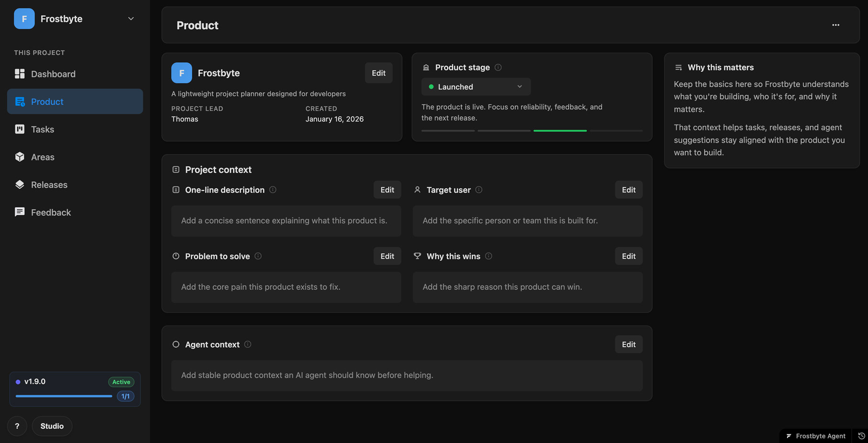Click the Active status badge
Image resolution: width=868 pixels, height=443 pixels.
[121, 382]
